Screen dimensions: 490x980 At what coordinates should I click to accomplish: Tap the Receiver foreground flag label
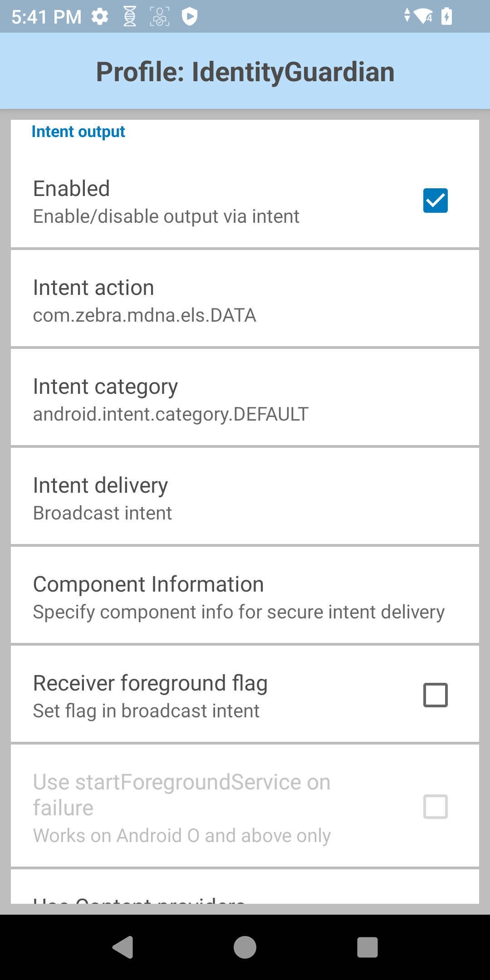[x=150, y=683]
